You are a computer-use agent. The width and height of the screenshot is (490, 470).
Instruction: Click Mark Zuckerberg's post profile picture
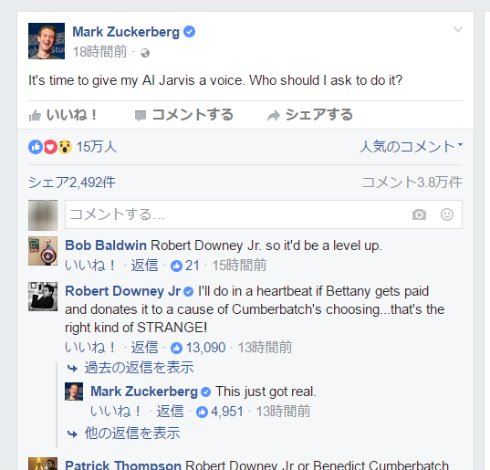[46, 41]
